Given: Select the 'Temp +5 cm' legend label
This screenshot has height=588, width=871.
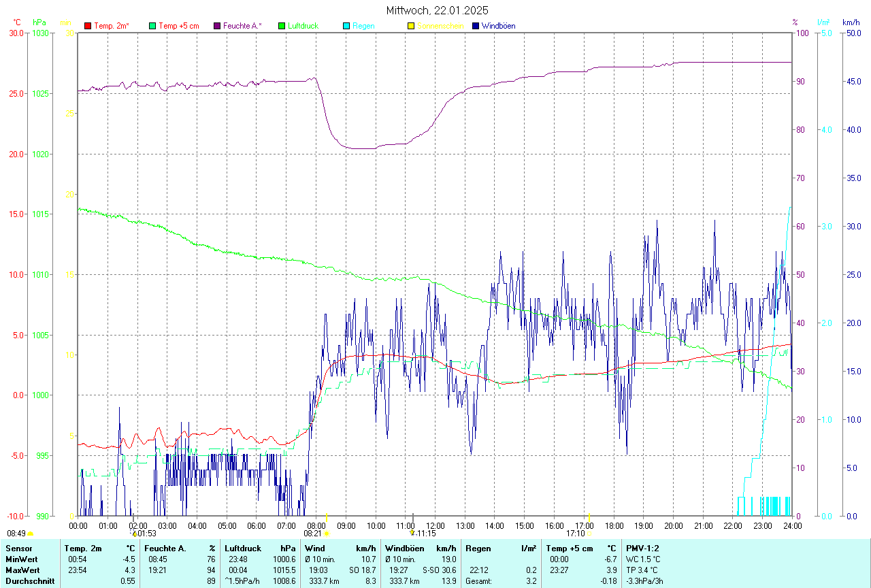Looking at the screenshot, I should pyautogui.click(x=178, y=26).
